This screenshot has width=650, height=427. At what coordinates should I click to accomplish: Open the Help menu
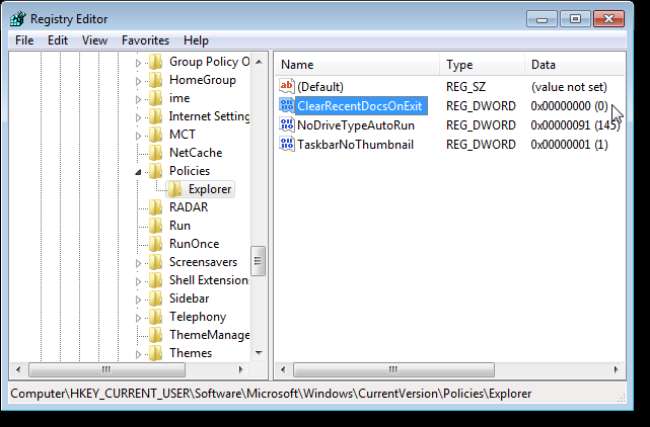coord(196,40)
